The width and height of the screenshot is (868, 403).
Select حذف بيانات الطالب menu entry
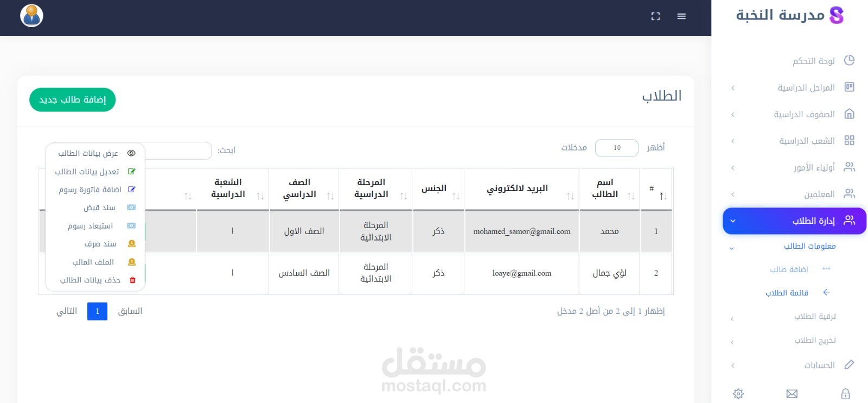[x=95, y=280]
